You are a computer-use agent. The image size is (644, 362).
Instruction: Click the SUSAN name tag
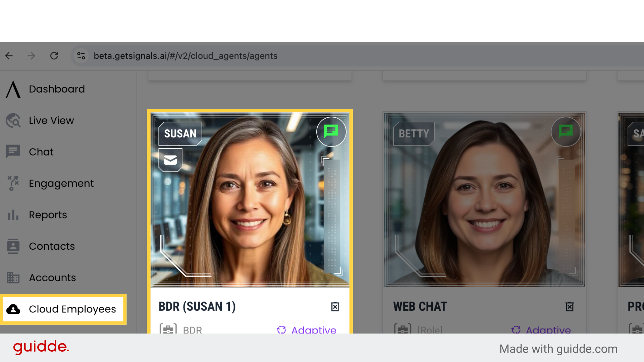[180, 133]
